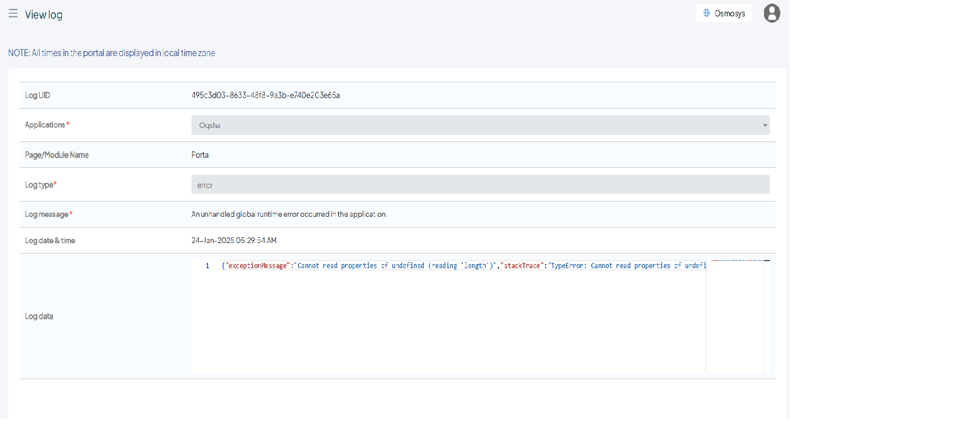Click the View log page title
The height and width of the screenshot is (437, 980).
pos(44,15)
